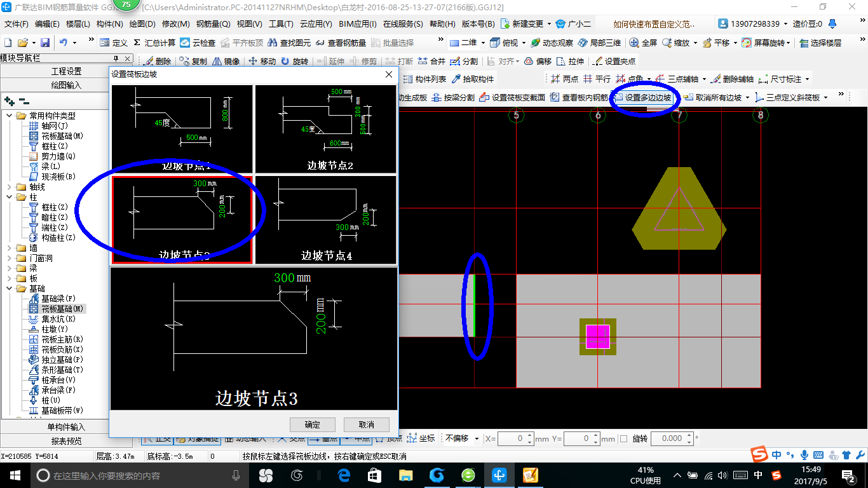
Task: Open the 工具(T) menu
Action: [x=281, y=24]
